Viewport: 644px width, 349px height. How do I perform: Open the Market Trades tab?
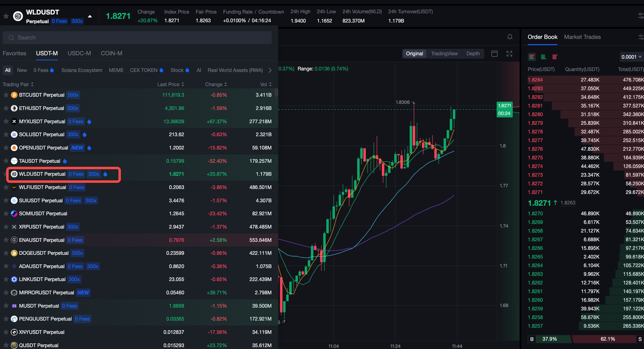[x=582, y=37]
